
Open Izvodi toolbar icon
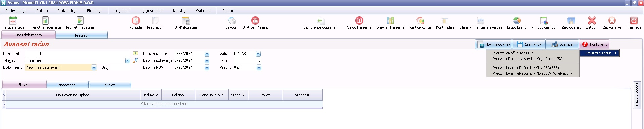click(x=231, y=21)
